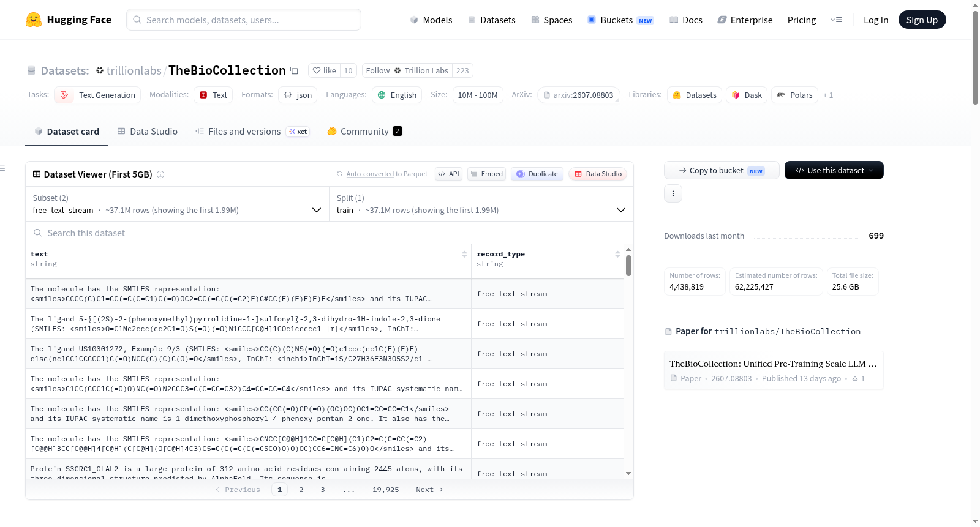Select the Polars library tag
The width and height of the screenshot is (980, 527).
[x=794, y=95]
